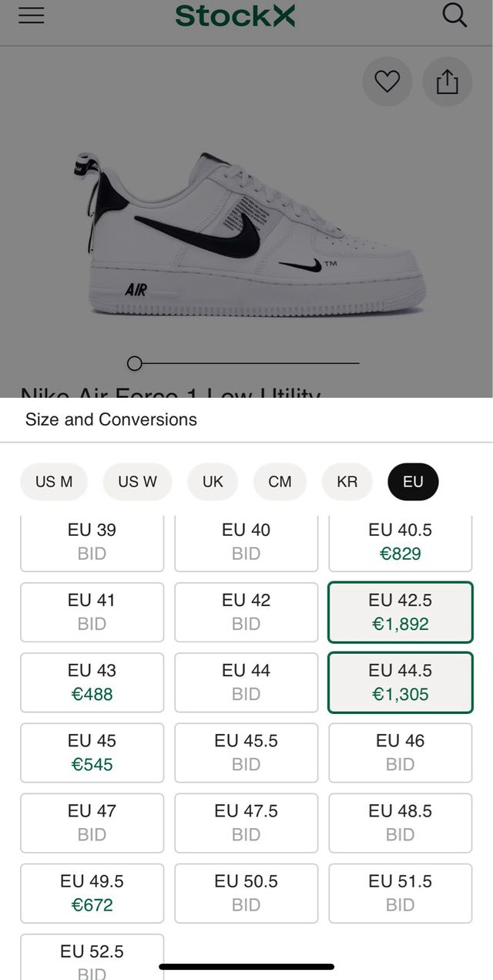Select the KR sizing option
Screen dimensions: 493x980
click(x=347, y=481)
